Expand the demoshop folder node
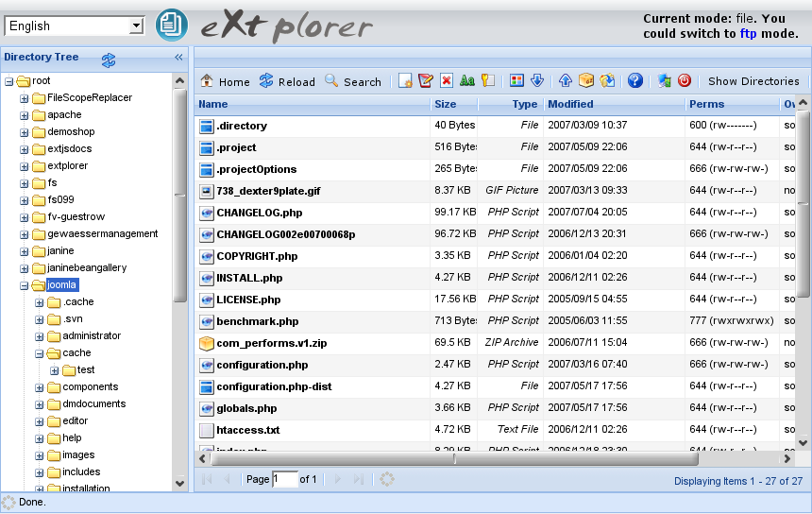The image size is (812, 514). pyautogui.click(x=24, y=132)
